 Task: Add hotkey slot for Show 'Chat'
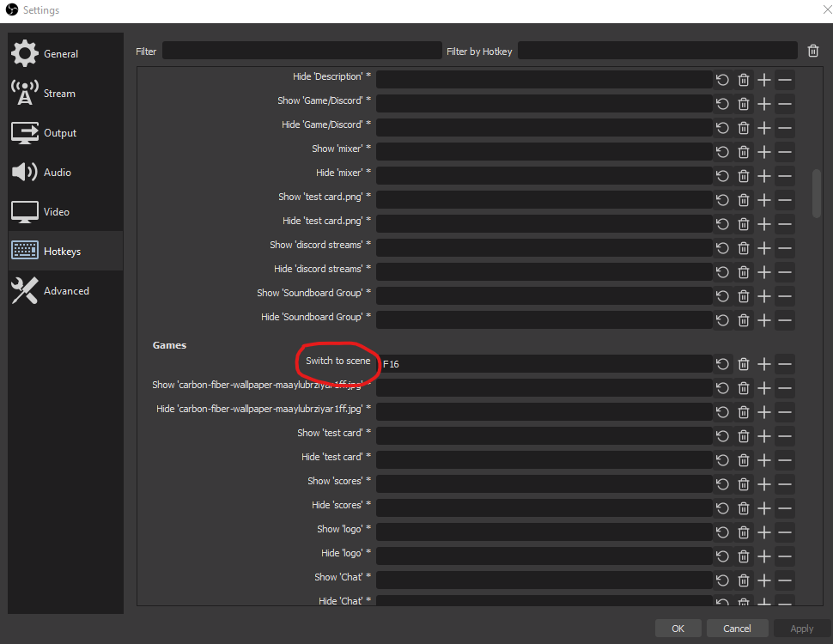tap(764, 580)
